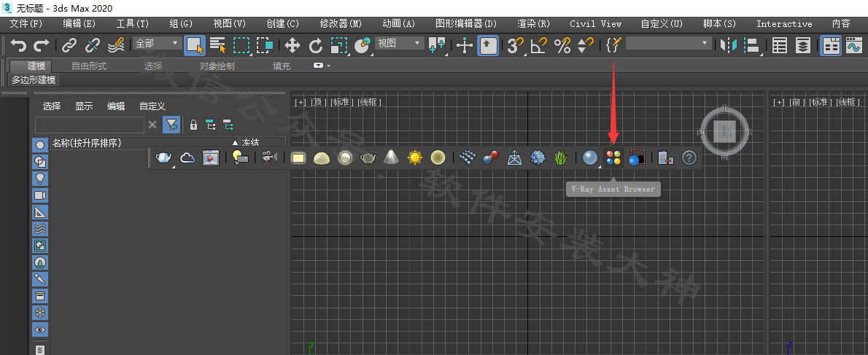Screen dimensions: 868x355
Task: Click the Undo arrow in the main toolbar
Action: [x=18, y=45]
